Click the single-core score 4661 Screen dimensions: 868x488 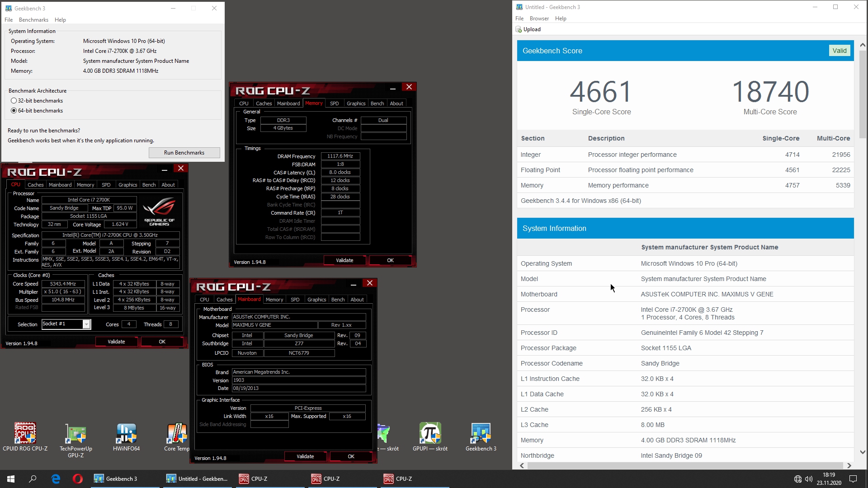click(601, 92)
